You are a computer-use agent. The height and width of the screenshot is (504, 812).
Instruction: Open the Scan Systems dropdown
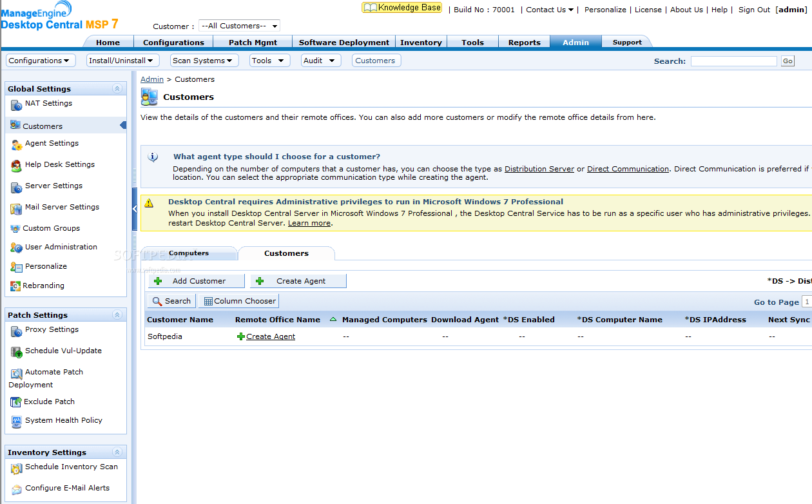point(204,61)
